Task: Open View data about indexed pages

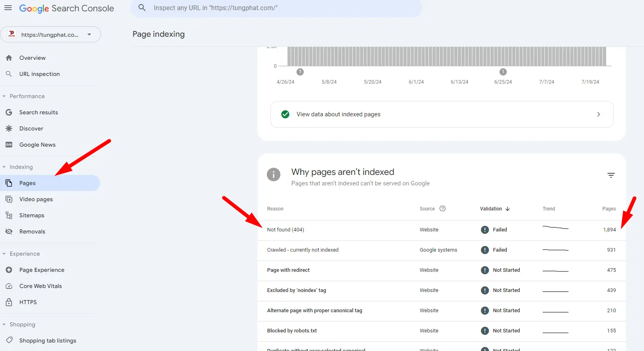Action: (x=442, y=114)
